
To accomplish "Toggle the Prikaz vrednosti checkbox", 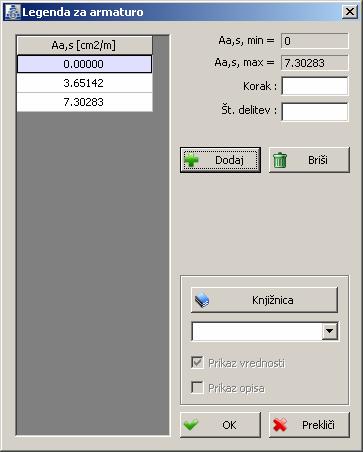I will tap(197, 362).
